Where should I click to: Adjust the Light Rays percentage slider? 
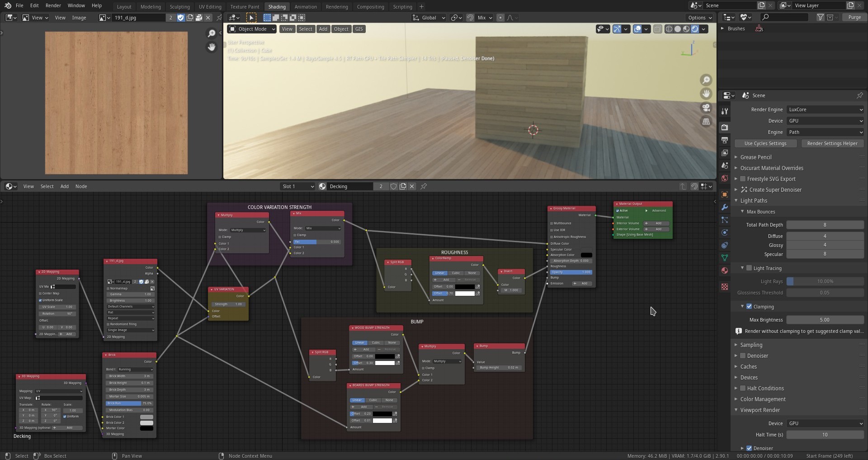[825, 281]
